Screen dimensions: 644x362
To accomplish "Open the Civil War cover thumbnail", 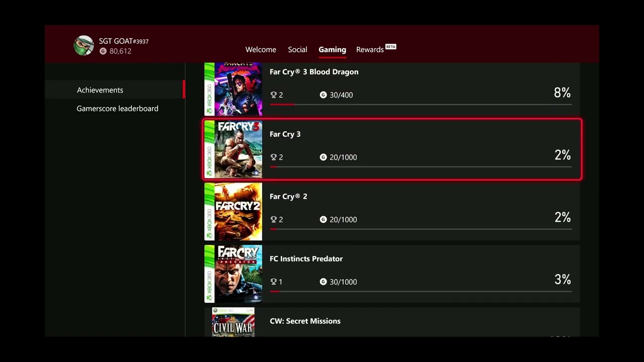I will click(233, 322).
